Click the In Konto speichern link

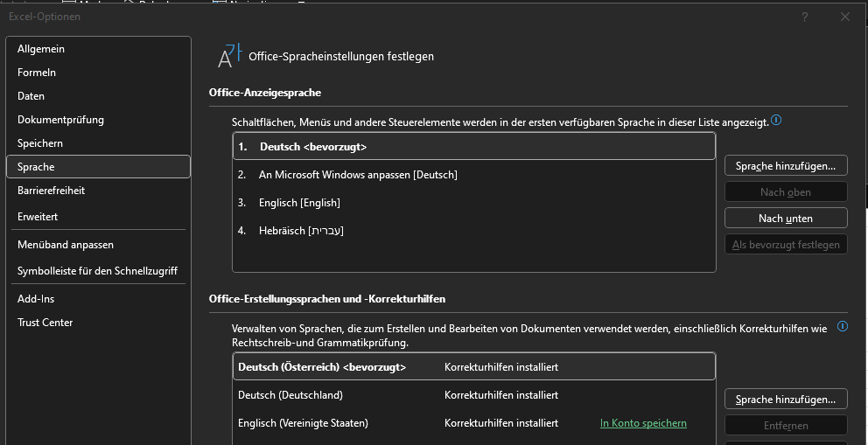(643, 423)
